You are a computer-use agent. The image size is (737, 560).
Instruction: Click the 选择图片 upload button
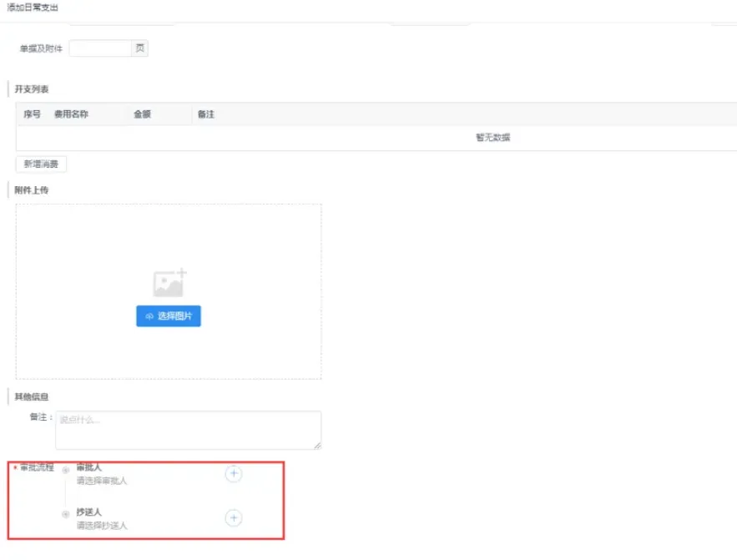coord(169,316)
